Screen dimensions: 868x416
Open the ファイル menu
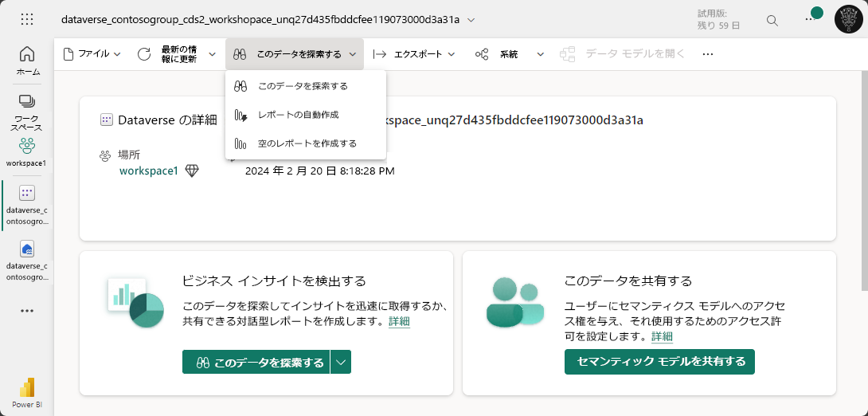click(x=92, y=54)
